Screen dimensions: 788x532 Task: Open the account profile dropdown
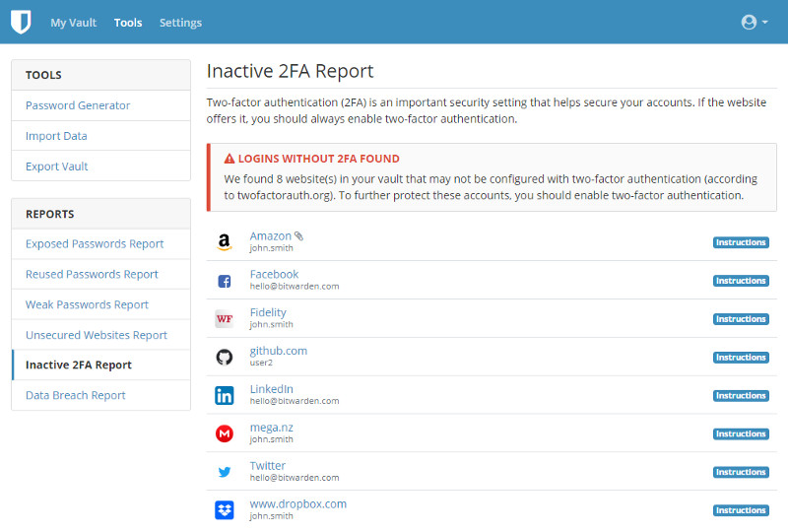[755, 22]
